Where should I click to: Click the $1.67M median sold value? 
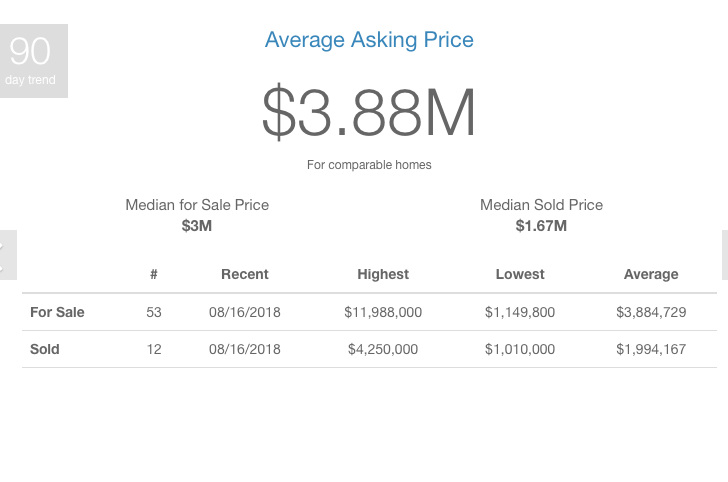click(x=541, y=226)
